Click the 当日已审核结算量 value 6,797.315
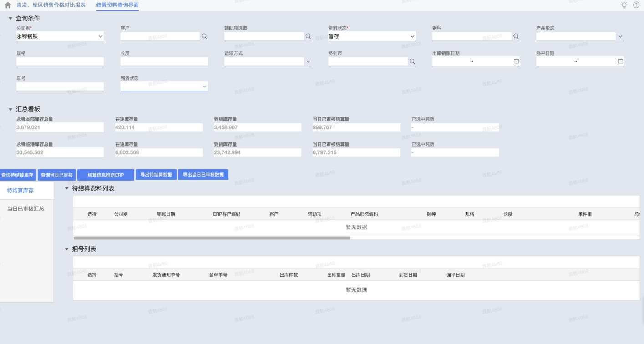The height and width of the screenshot is (344, 644). [x=356, y=152]
